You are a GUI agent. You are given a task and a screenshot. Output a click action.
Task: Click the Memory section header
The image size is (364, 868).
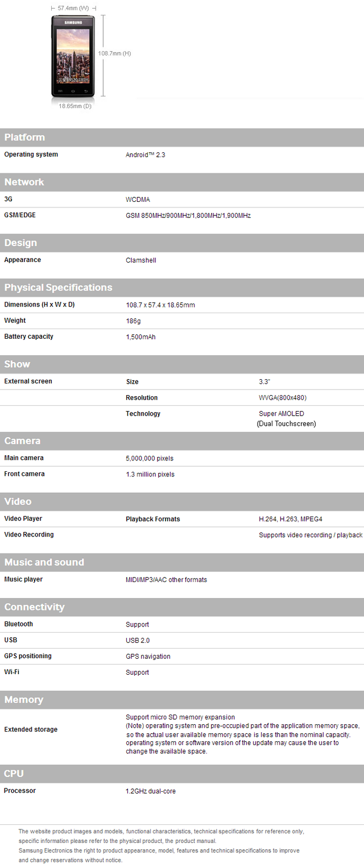pos(24,700)
